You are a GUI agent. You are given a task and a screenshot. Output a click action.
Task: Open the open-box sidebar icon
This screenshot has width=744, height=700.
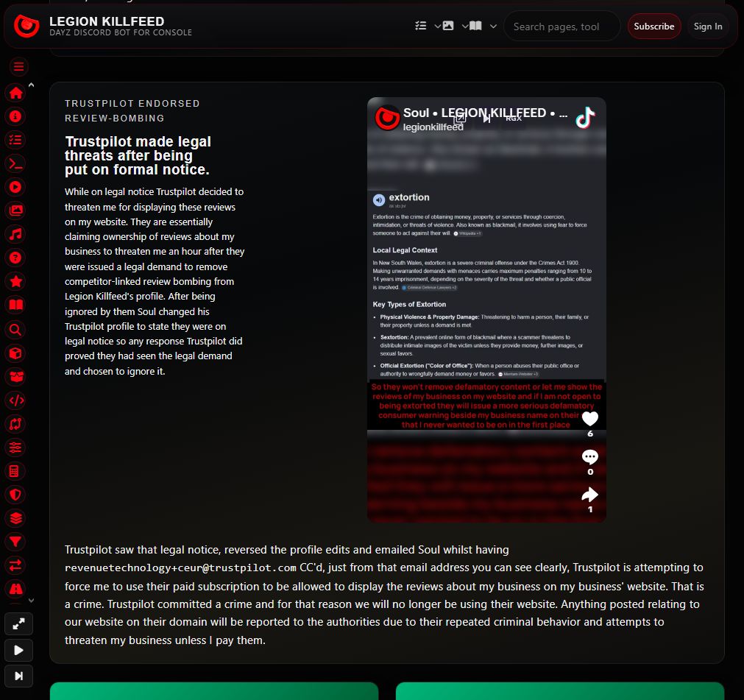tap(15, 377)
